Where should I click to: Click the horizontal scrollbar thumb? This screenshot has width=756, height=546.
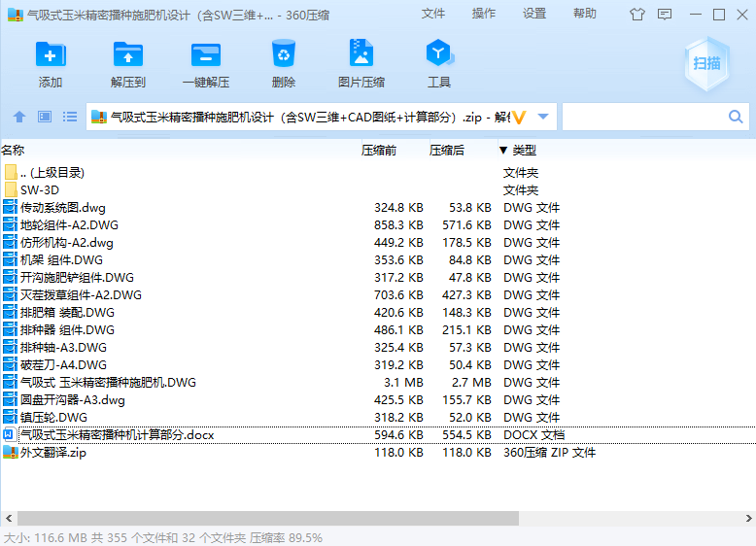[x=268, y=519]
